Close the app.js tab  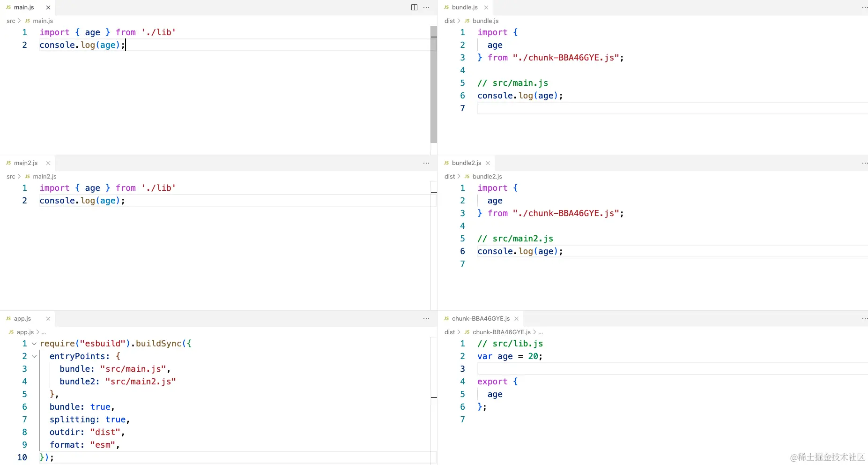coord(48,319)
